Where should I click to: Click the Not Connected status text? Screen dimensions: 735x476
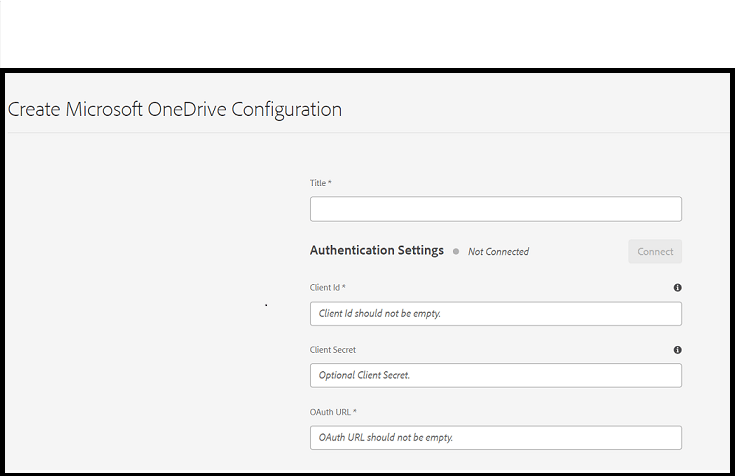[x=498, y=252]
